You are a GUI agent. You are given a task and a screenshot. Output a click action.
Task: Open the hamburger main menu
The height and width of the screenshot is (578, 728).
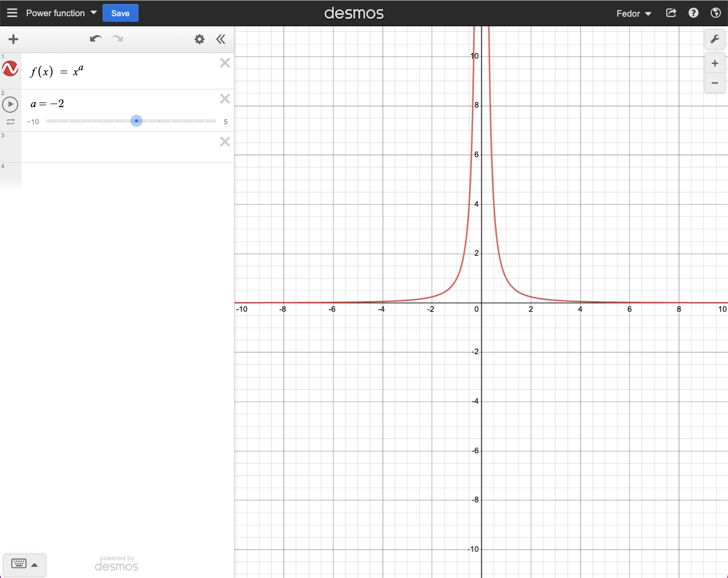tap(12, 13)
